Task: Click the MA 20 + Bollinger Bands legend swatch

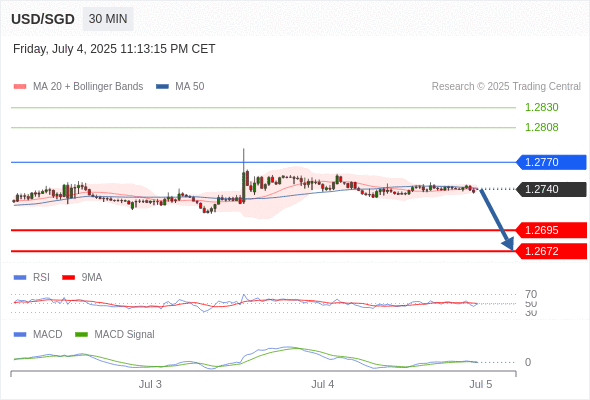Action: pyautogui.click(x=20, y=87)
